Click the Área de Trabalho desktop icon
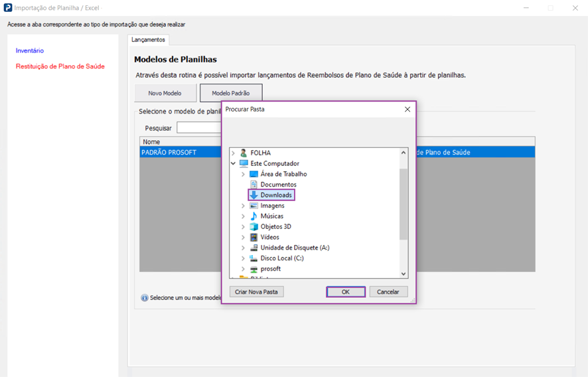The width and height of the screenshot is (588, 377). click(254, 174)
